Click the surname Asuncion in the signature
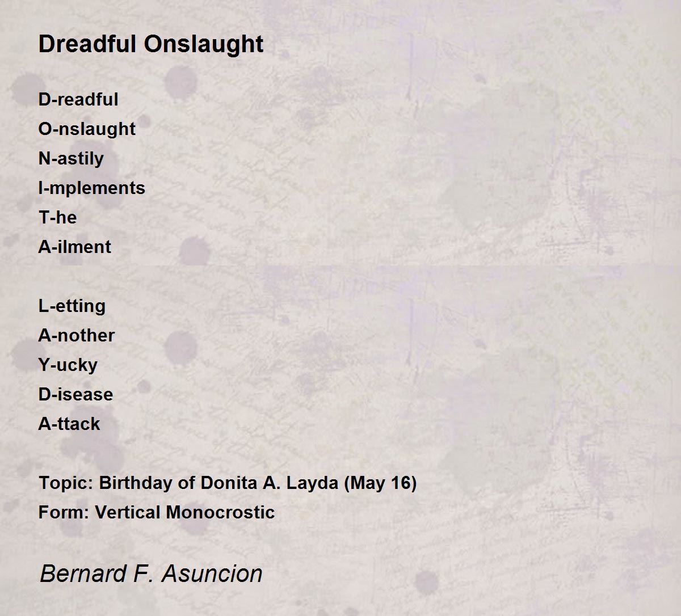Viewport: 681px width, 616px height. coord(212,573)
